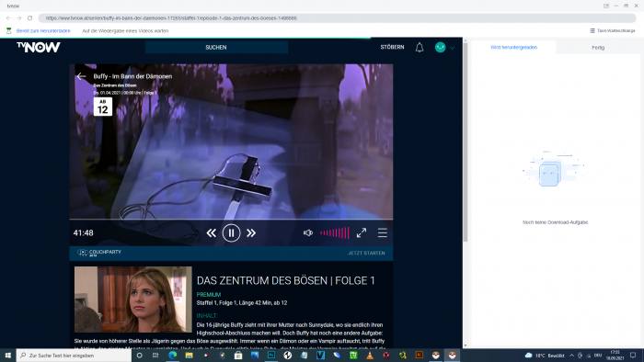
Task: Click the SUCHEN search field
Action: 216,47
